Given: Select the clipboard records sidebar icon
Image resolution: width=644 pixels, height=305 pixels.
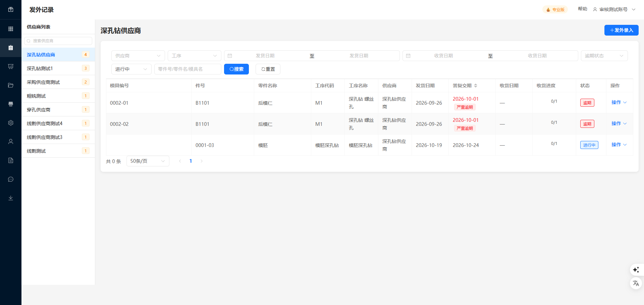Looking at the screenshot, I should [11, 48].
